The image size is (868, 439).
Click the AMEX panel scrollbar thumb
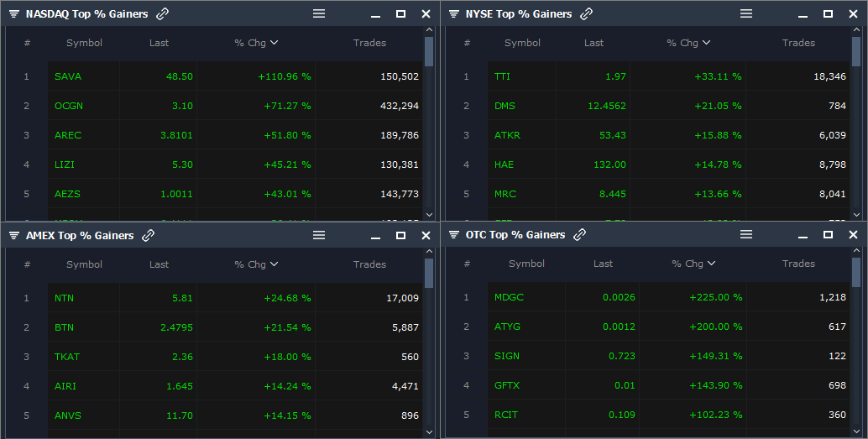(429, 273)
